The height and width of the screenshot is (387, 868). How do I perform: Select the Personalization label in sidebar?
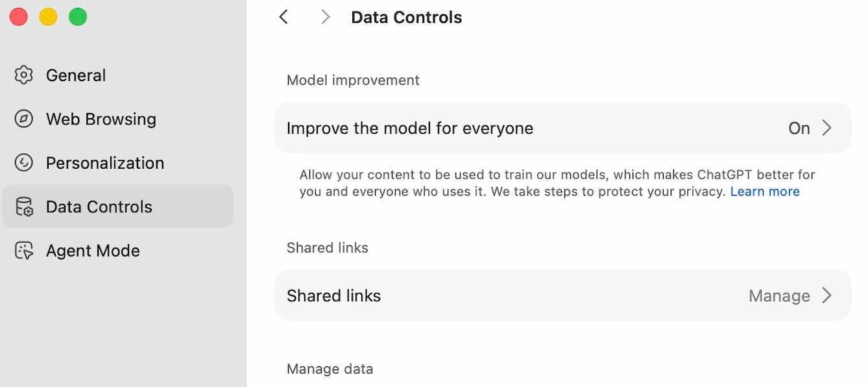click(104, 163)
